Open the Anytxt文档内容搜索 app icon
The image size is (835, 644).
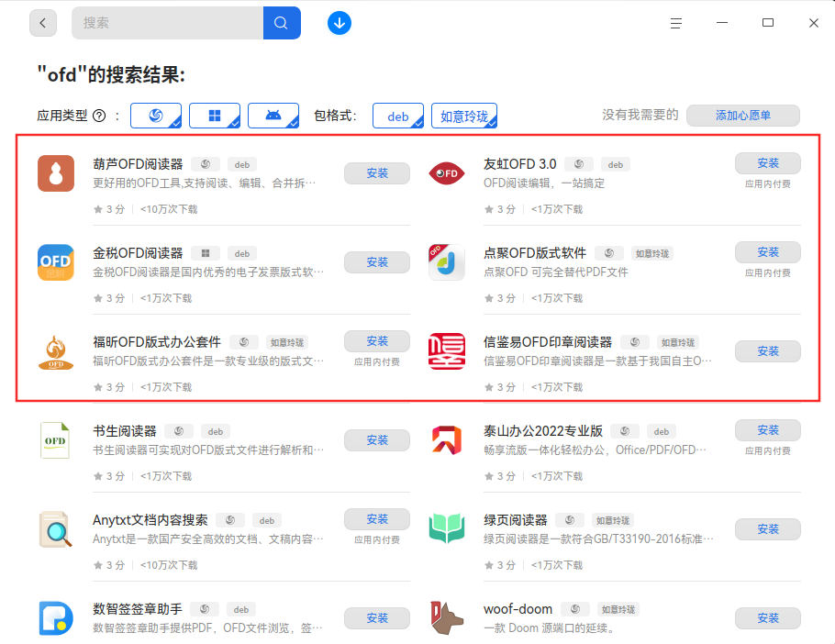56,529
